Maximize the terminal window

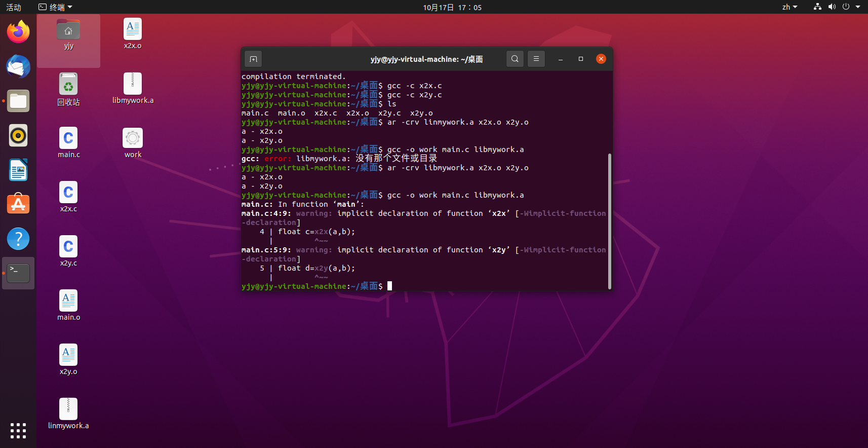[x=581, y=59]
